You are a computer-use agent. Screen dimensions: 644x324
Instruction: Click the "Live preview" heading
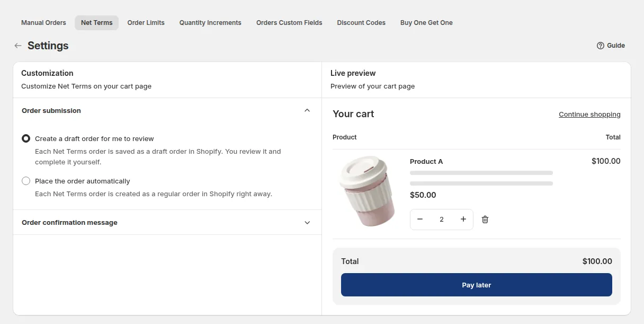(353, 73)
